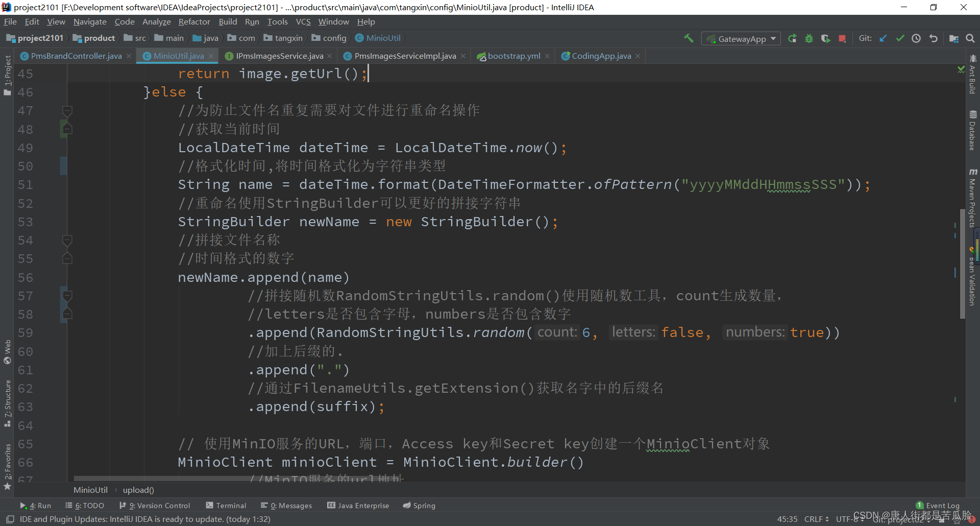Click upload() method in bottom breadcrumb

[138, 490]
